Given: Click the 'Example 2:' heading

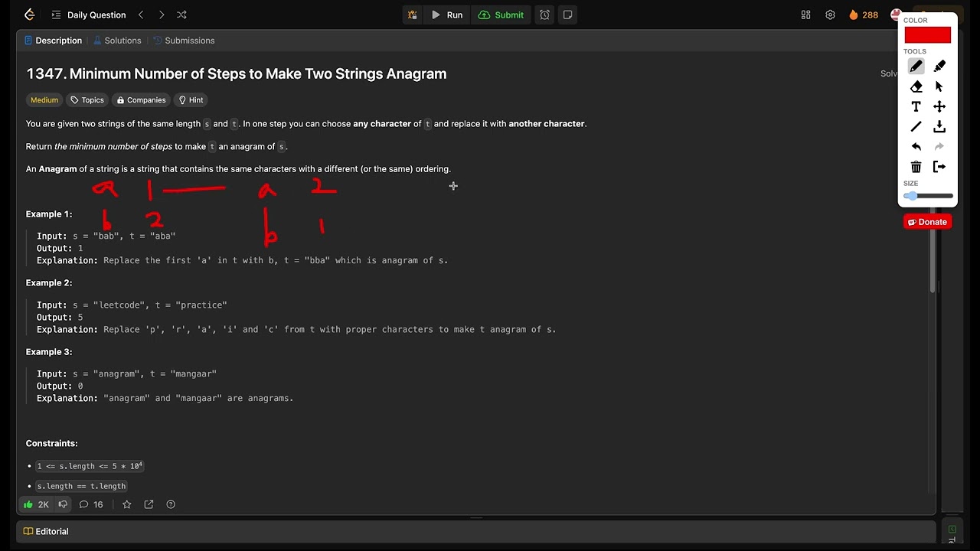Looking at the screenshot, I should tap(49, 283).
